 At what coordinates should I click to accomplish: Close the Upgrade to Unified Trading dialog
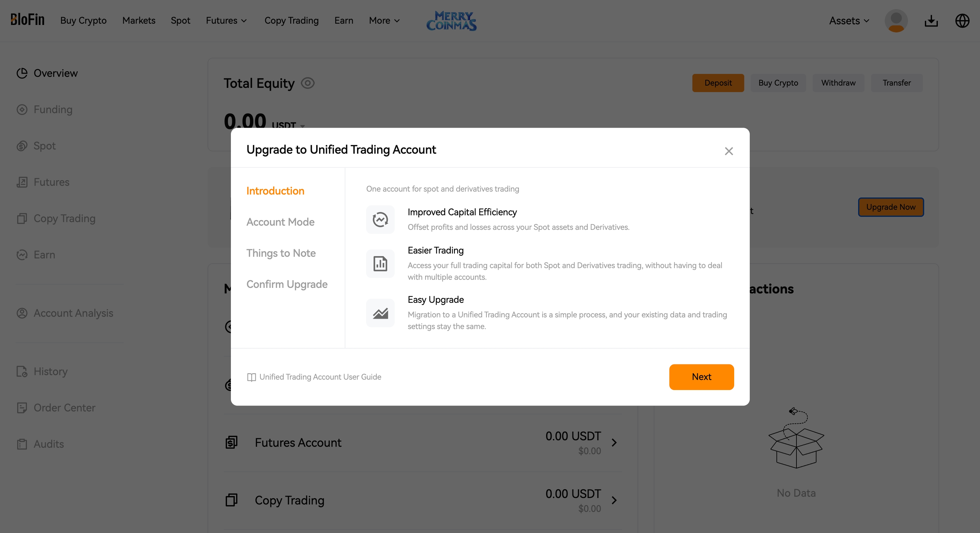coord(729,151)
